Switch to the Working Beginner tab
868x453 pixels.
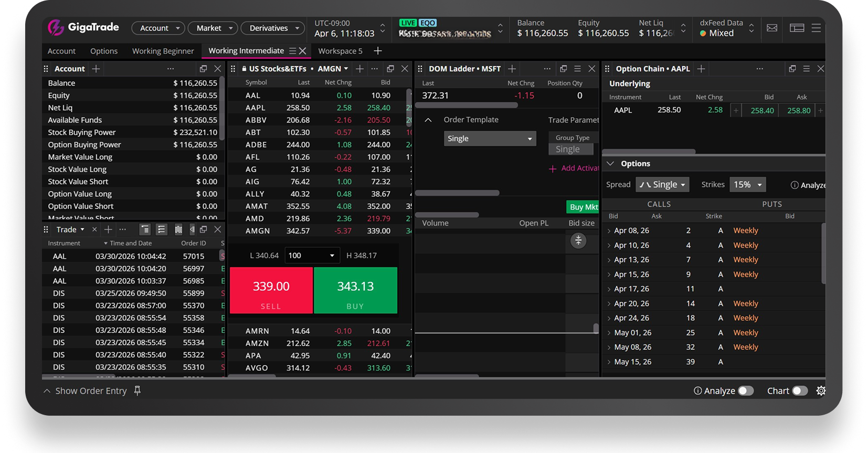tap(163, 51)
